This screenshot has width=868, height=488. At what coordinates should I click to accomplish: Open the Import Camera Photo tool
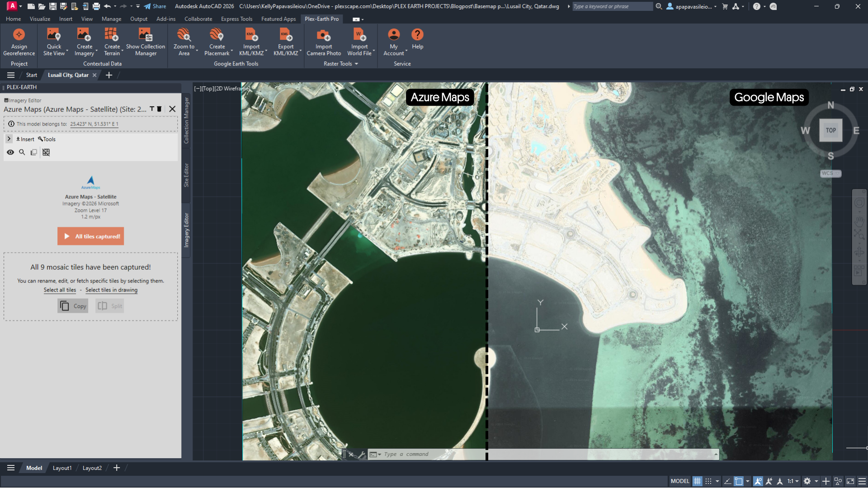[x=324, y=42]
